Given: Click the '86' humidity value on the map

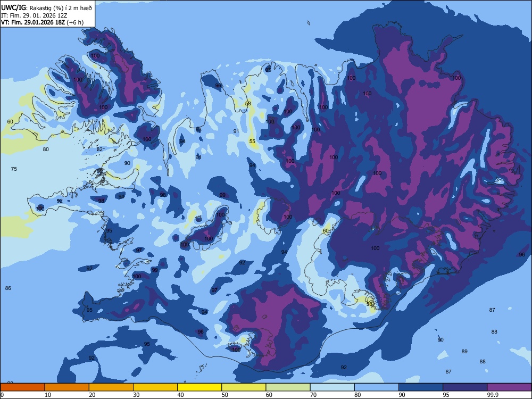Looking at the screenshot, I should tap(8, 288).
